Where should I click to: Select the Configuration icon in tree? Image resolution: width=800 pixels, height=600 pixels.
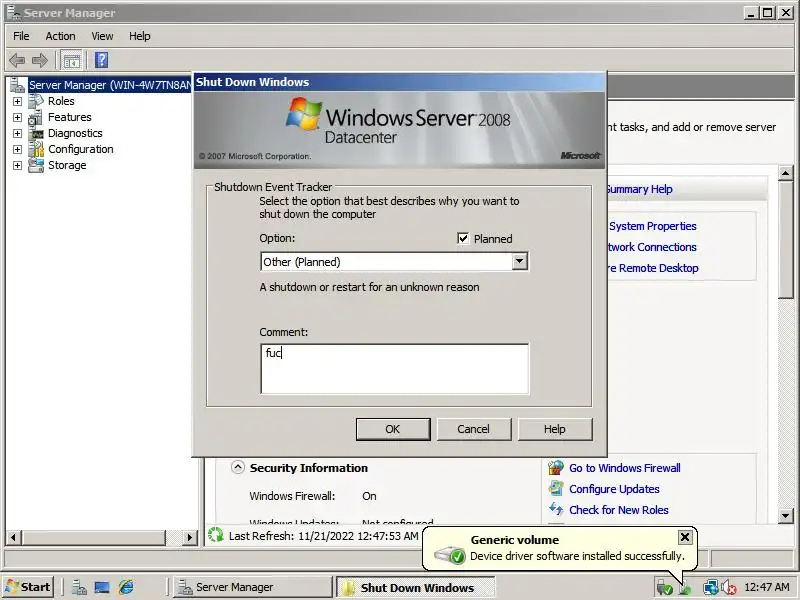click(x=36, y=149)
